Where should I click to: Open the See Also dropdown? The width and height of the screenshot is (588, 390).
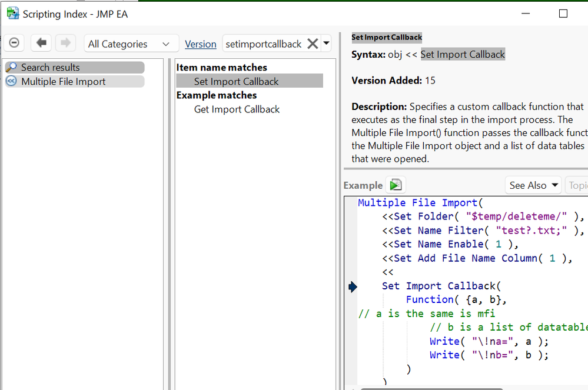click(x=534, y=185)
